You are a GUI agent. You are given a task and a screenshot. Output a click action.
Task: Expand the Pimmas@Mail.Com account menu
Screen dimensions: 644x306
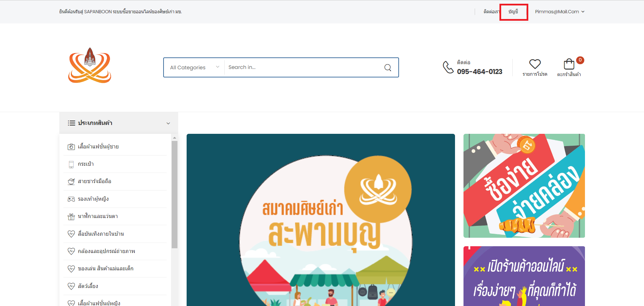559,12
